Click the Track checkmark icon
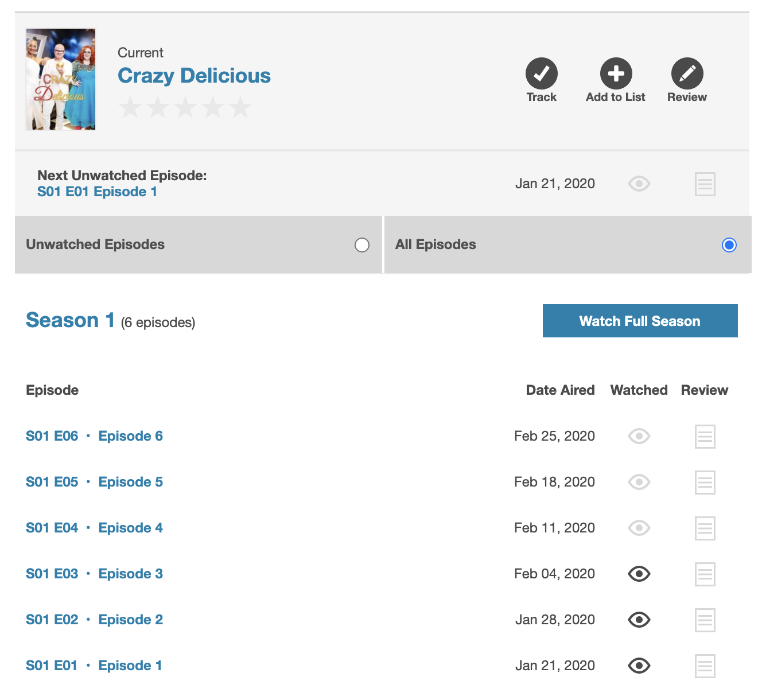This screenshot has width=762, height=700. [541, 73]
